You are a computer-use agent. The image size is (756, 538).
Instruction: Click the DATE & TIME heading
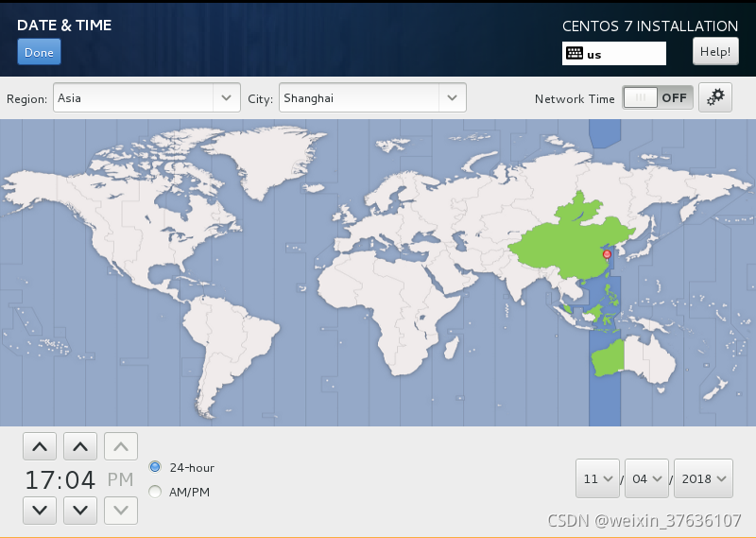(x=64, y=26)
